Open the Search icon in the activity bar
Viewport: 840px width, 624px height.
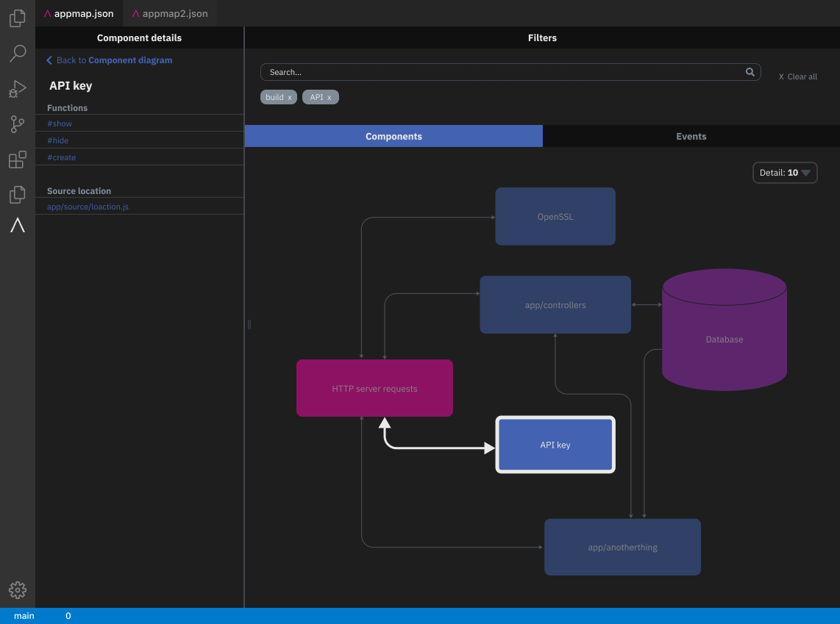coord(17,53)
